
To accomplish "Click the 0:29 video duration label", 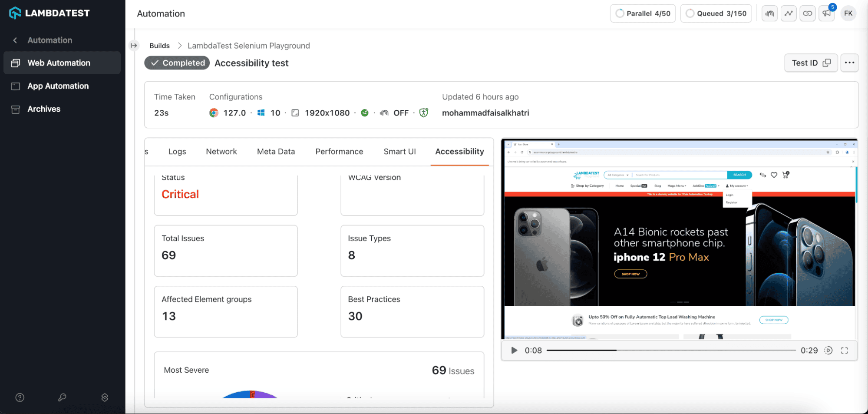I will tap(809, 350).
